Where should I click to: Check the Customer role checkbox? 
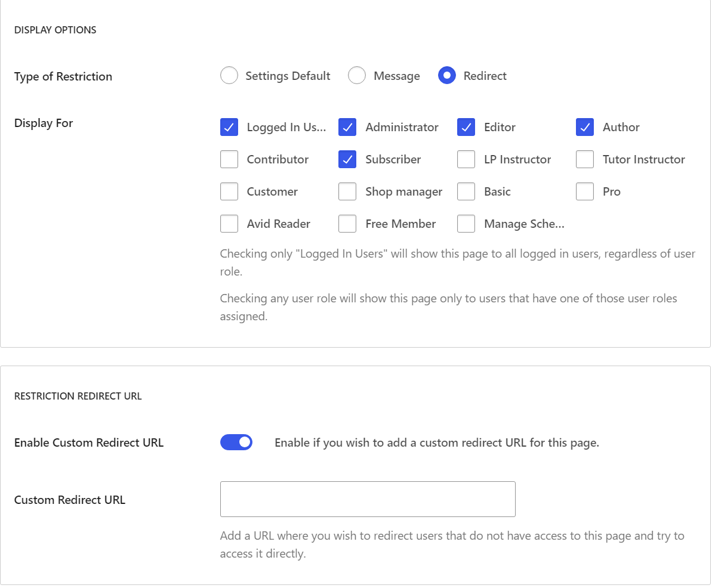(x=229, y=192)
